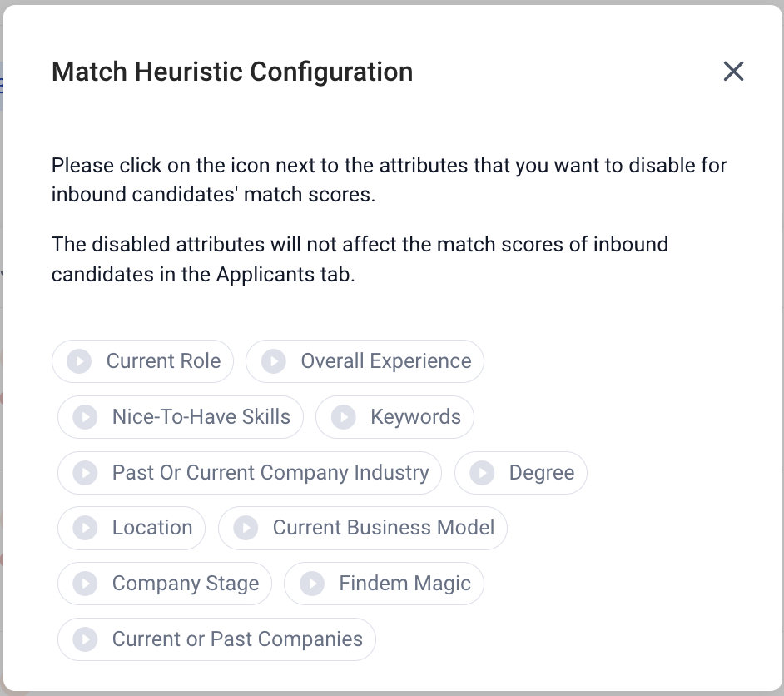Viewport: 784px width, 696px height.
Task: Select the Current Role chip label
Action: [x=163, y=361]
